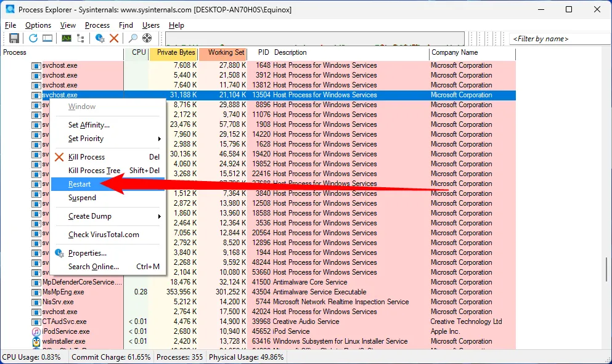This screenshot has height=364, width=612.
Task: Click the Find handle magnifier icon
Action: pyautogui.click(x=133, y=38)
